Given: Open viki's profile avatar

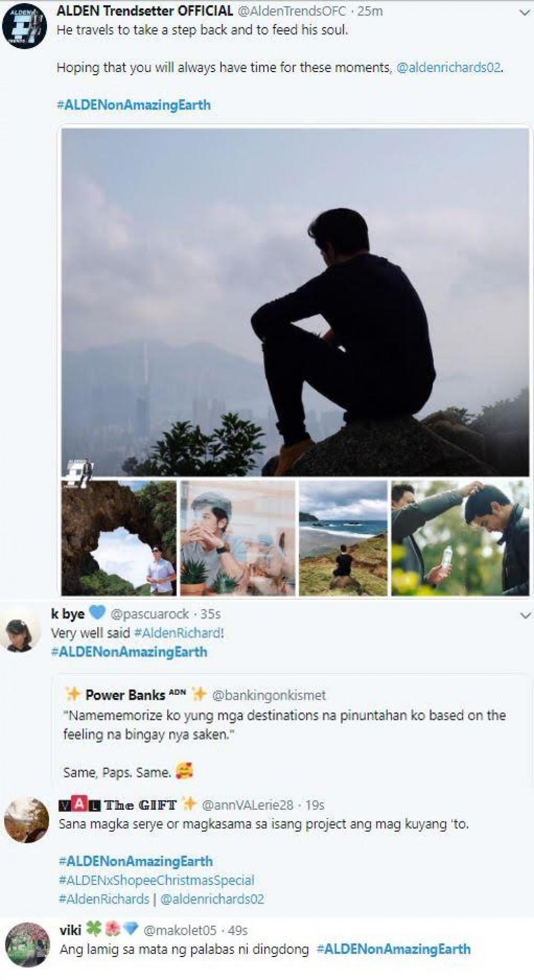Looking at the screenshot, I should [27, 944].
